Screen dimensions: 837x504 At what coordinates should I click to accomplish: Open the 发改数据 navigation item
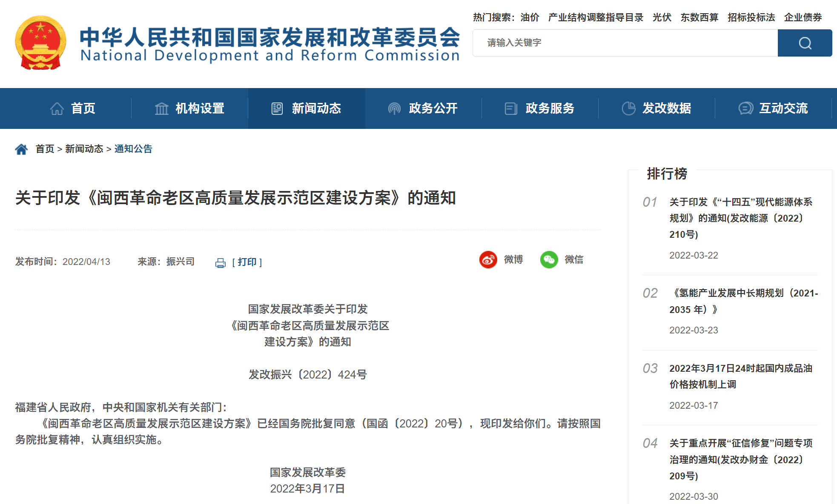tap(656, 108)
